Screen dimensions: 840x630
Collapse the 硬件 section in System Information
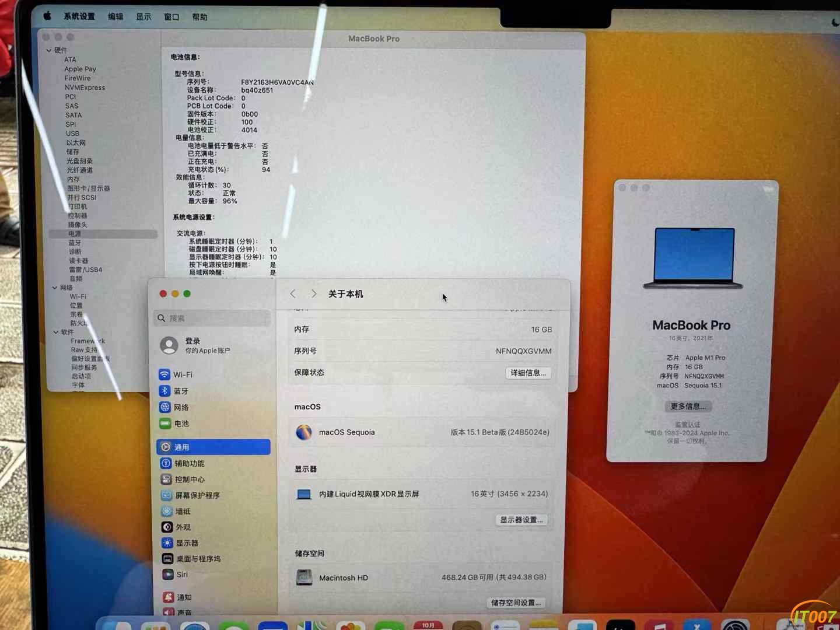point(49,50)
